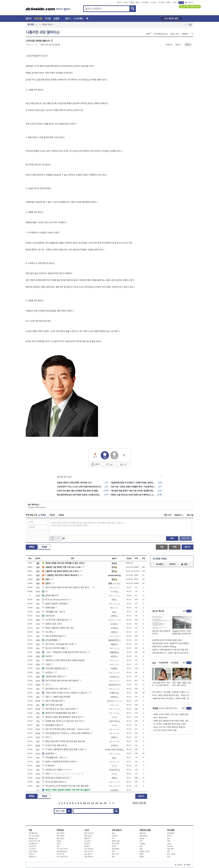Sort comments by 등록순
This screenshot has width=219, height=868.
42,515
